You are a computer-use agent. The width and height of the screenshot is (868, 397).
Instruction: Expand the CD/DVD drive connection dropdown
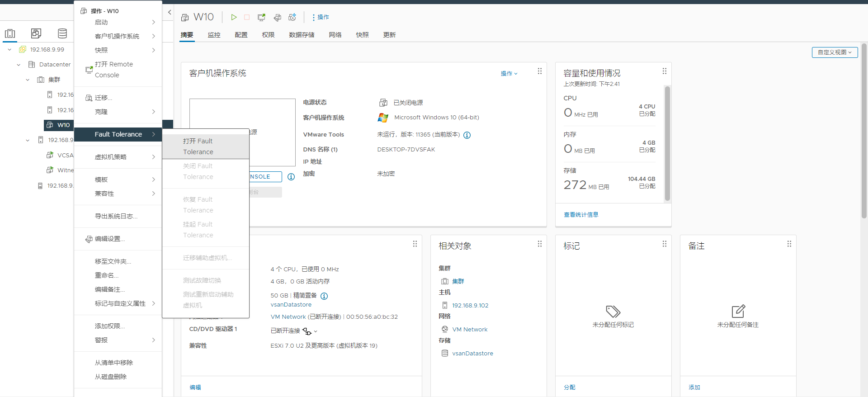coord(316,331)
